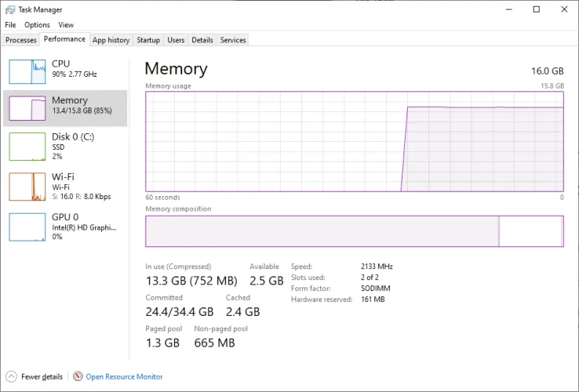Switch to the Details tab
The width and height of the screenshot is (579, 392).
(x=202, y=40)
